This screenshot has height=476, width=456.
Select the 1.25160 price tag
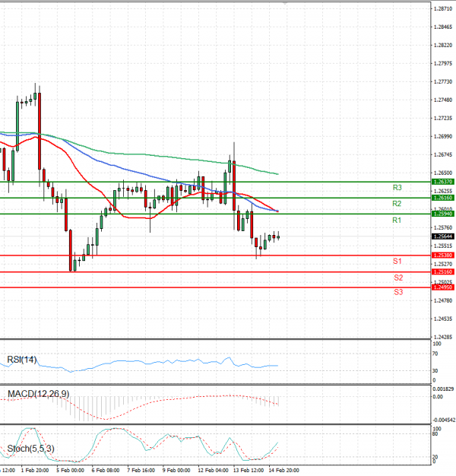coord(443,271)
